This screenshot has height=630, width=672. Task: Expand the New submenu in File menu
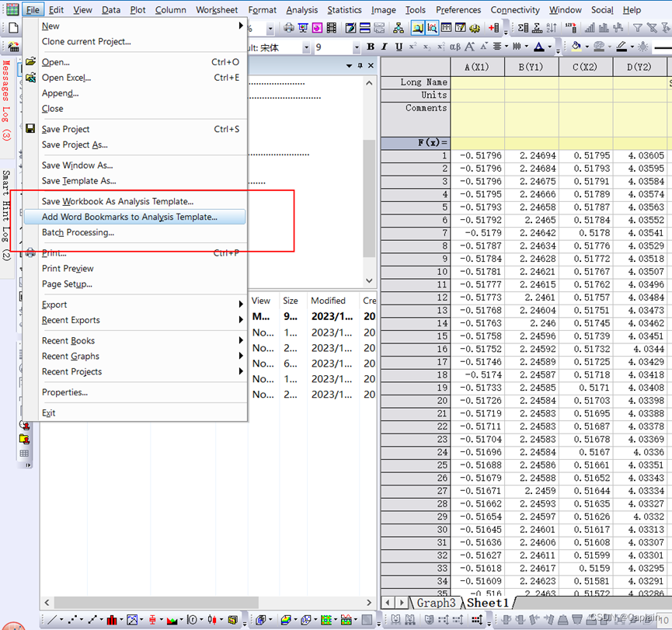[x=135, y=26]
